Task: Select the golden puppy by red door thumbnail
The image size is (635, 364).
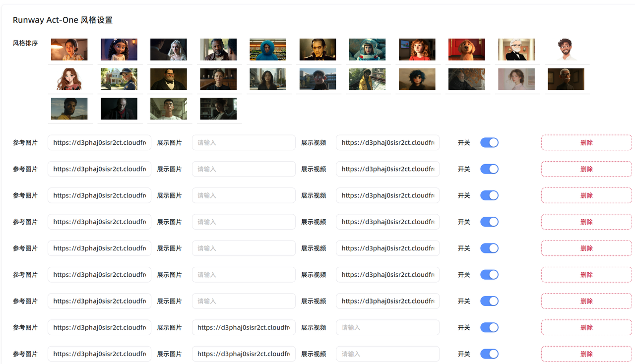Action: pyautogui.click(x=467, y=50)
